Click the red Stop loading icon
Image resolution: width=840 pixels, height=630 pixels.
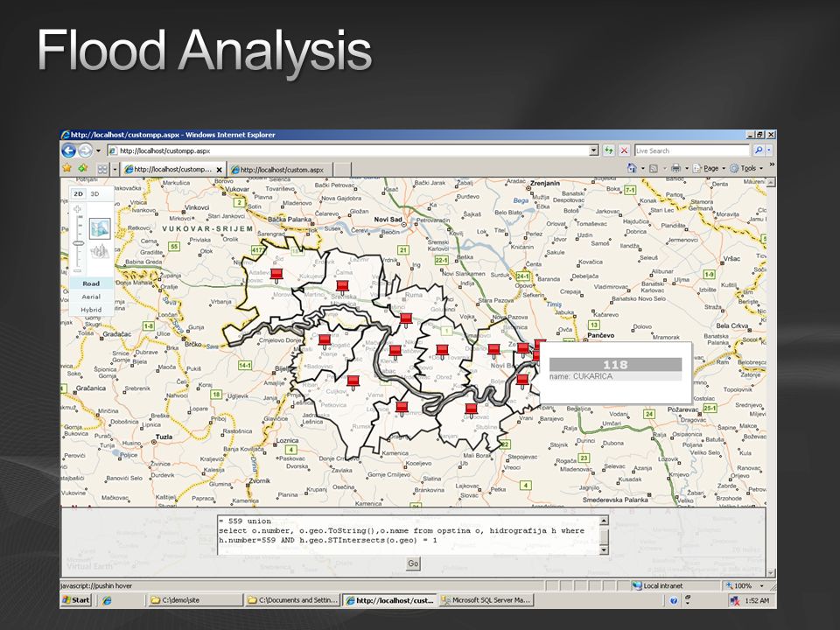(x=624, y=151)
